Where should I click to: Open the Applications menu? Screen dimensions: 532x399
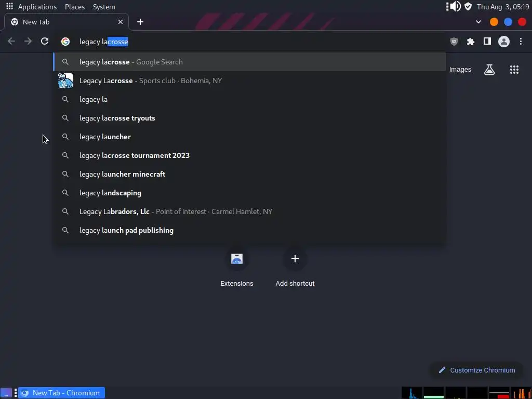click(37, 7)
